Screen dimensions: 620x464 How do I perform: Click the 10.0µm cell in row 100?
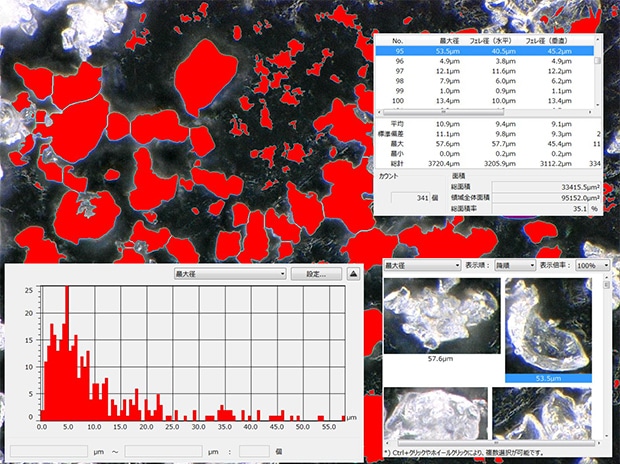click(504, 100)
